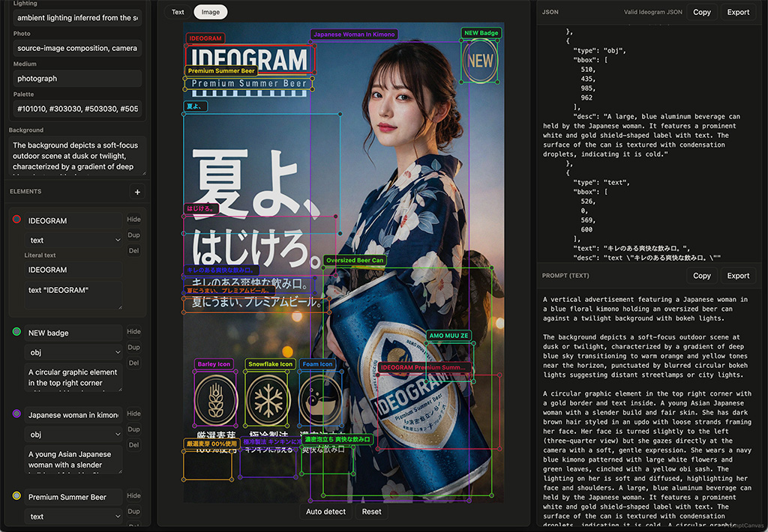
Task: Click the Valid Ideogram JSON status text
Action: [x=652, y=12]
